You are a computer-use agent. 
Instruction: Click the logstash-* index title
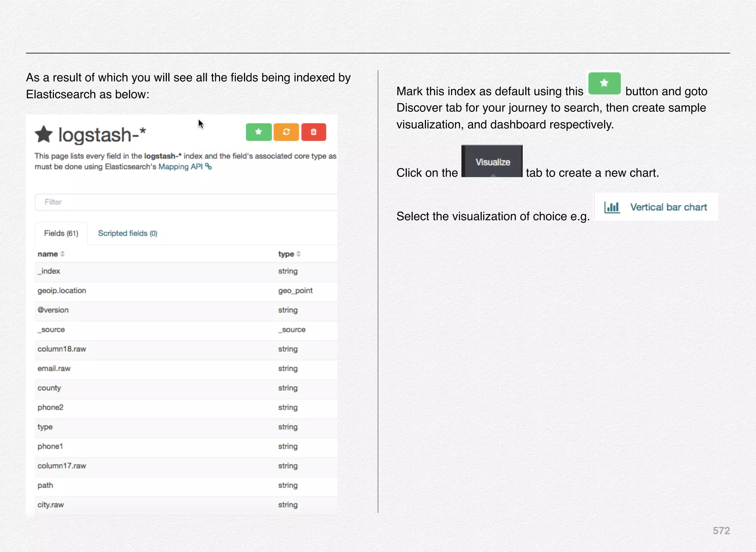pos(102,135)
